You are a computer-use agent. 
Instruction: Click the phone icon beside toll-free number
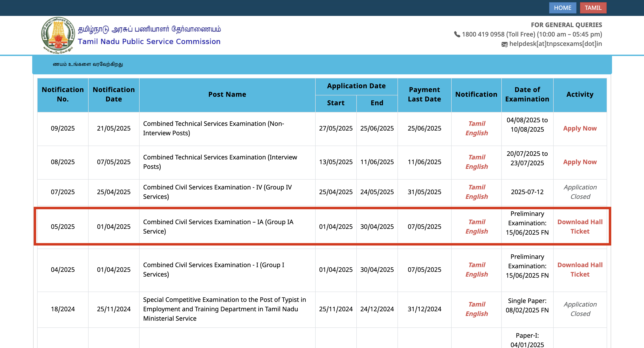pos(457,34)
